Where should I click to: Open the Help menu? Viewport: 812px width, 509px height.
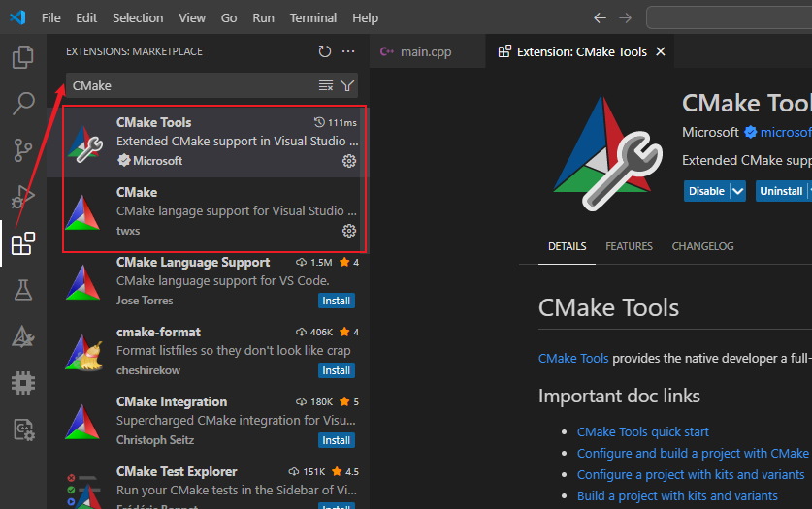(365, 18)
